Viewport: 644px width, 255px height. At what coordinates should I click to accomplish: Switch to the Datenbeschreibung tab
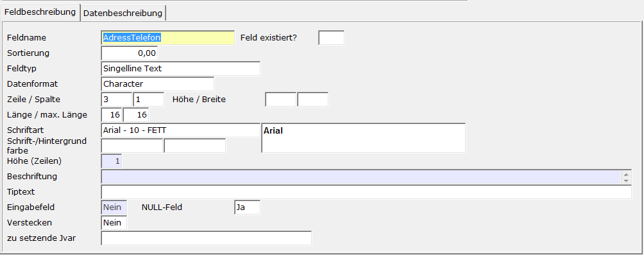123,13
